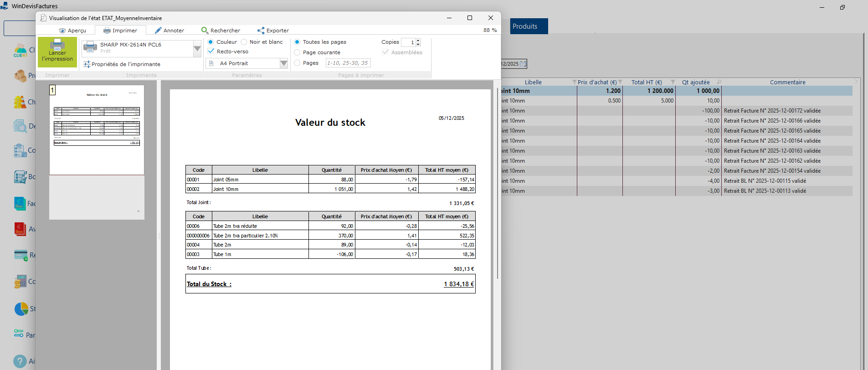
Task: Click the 'Valeur du stock' report title
Action: click(x=330, y=123)
